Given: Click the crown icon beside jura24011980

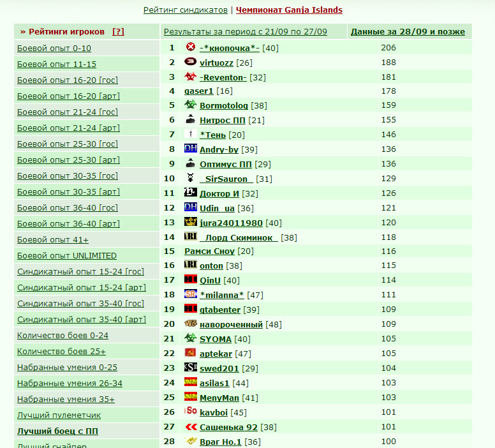Looking at the screenshot, I should click(x=190, y=221).
